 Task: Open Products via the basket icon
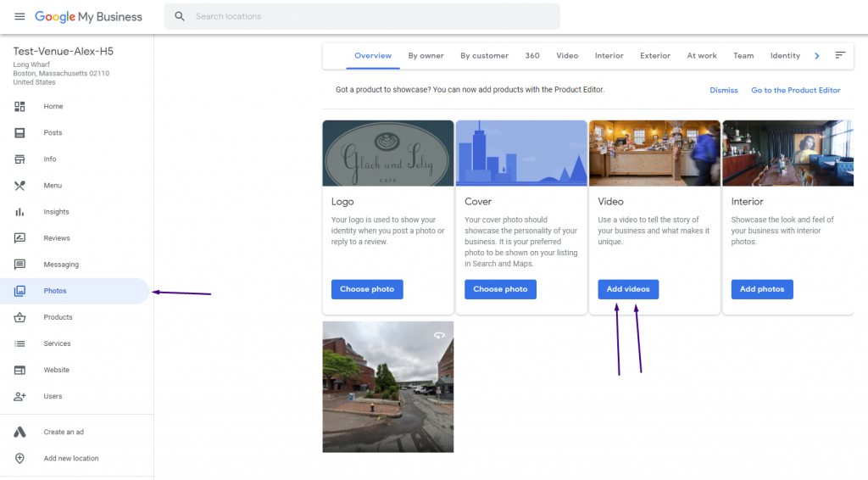[19, 317]
